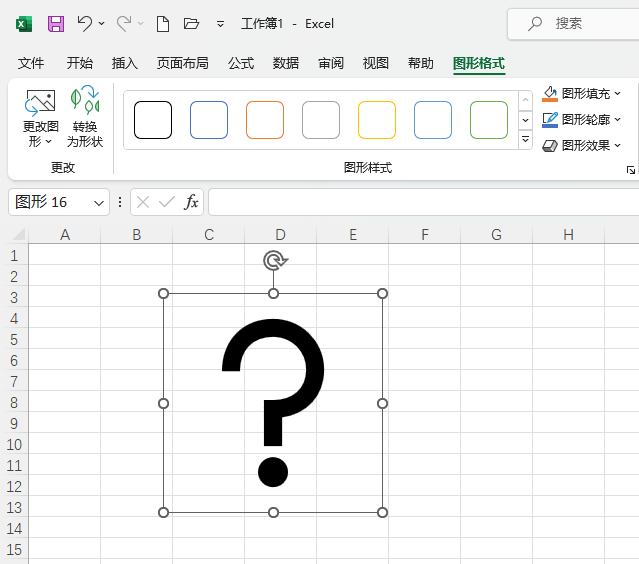639x564 pixels.
Task: Click 转换为形状 convert to shape
Action: tap(85, 117)
